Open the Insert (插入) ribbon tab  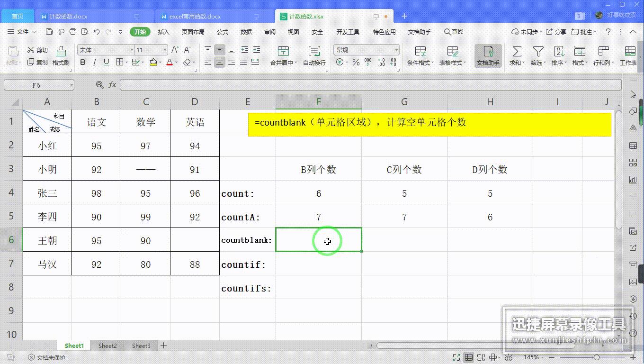click(x=163, y=32)
